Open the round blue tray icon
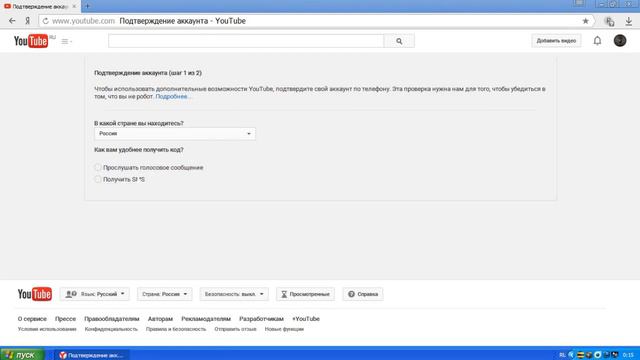Image resolution: width=640 pixels, height=360 pixels. coord(598,355)
